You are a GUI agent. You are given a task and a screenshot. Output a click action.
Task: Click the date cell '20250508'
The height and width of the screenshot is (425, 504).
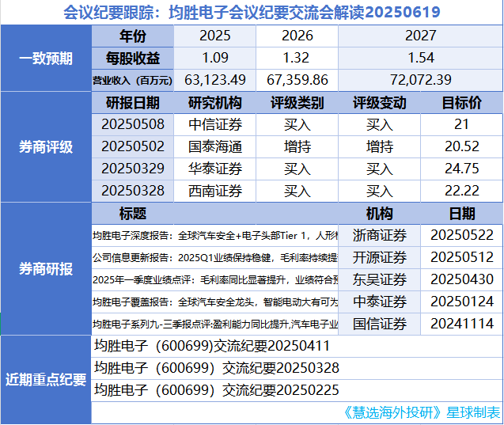132,125
